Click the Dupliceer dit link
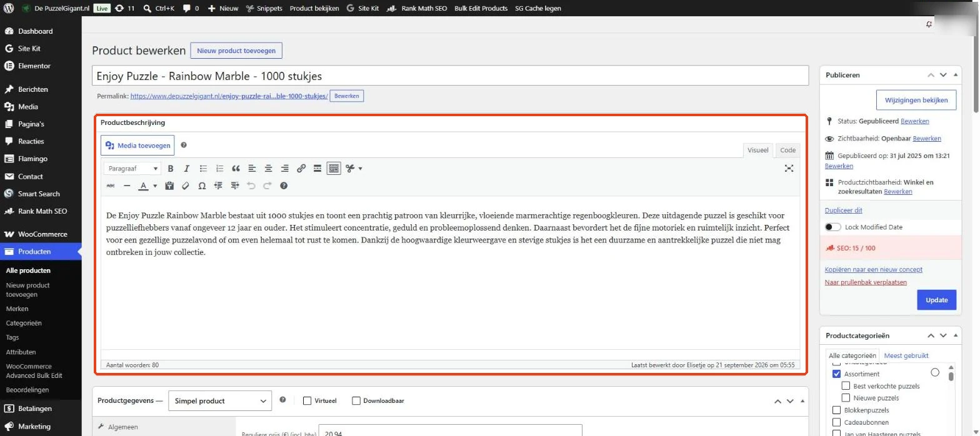 (843, 211)
